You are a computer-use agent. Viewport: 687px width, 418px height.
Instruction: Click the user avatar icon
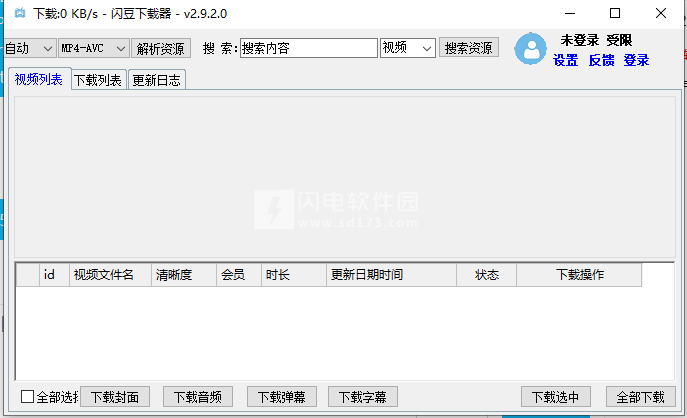(x=531, y=49)
